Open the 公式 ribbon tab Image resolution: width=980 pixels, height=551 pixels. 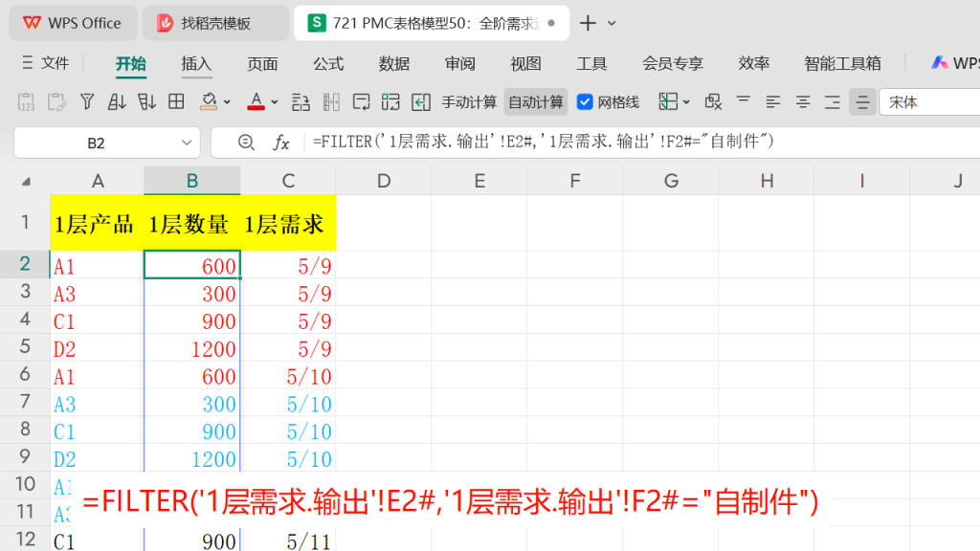(328, 64)
